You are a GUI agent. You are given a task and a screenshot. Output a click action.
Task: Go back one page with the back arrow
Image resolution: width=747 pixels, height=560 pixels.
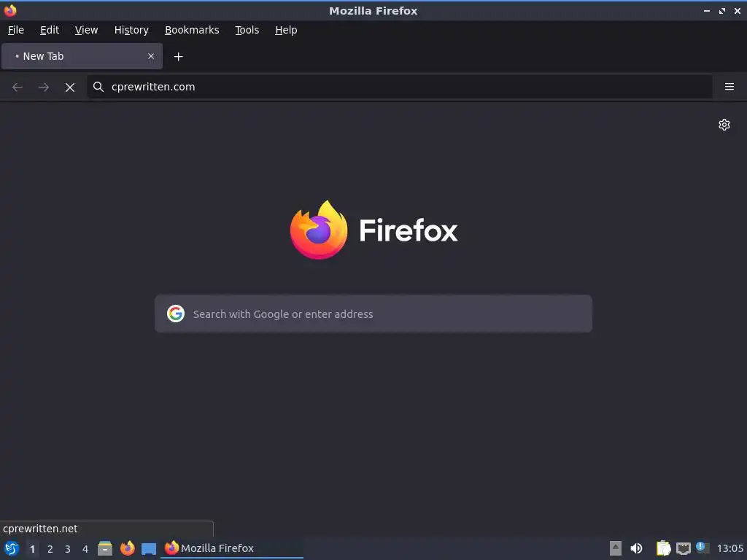tap(18, 87)
